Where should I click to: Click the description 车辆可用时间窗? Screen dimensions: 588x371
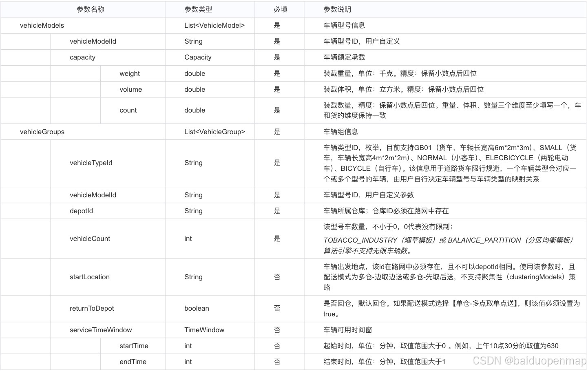coord(348,330)
